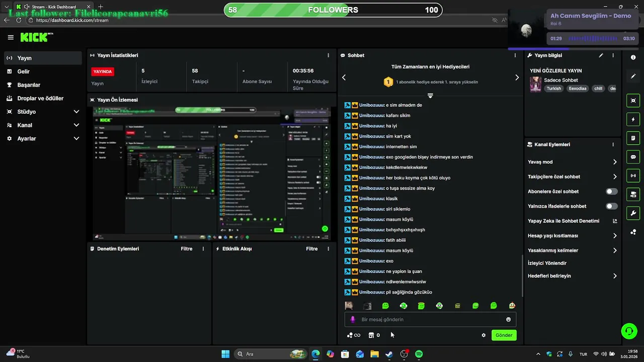Select the Turkish tag chip
644x362 pixels.
[x=553, y=88]
